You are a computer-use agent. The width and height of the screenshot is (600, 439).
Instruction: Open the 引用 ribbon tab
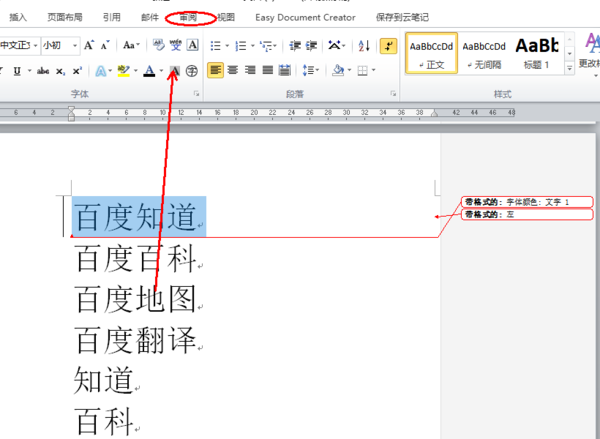pos(111,17)
